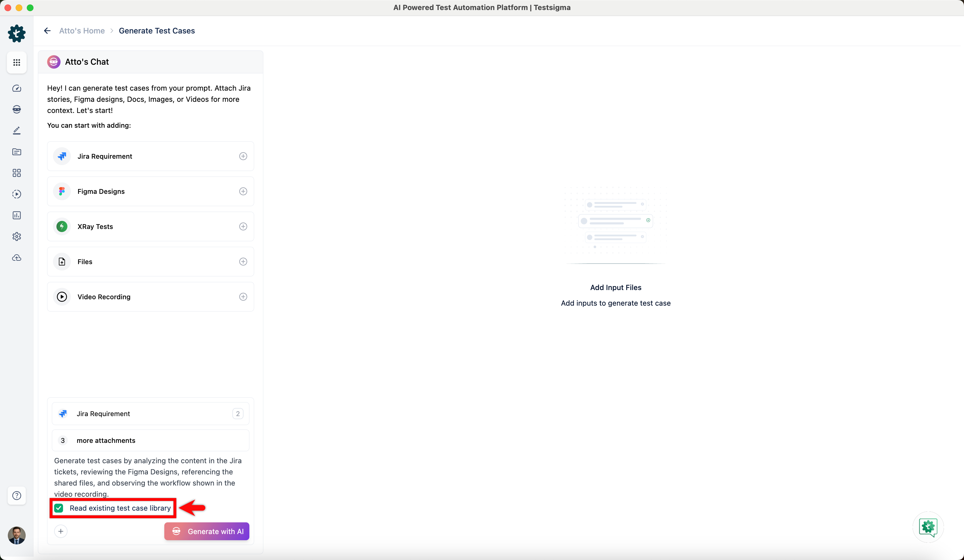Select the dashboard speedometer icon
Viewport: 964px width, 560px height.
(x=17, y=88)
